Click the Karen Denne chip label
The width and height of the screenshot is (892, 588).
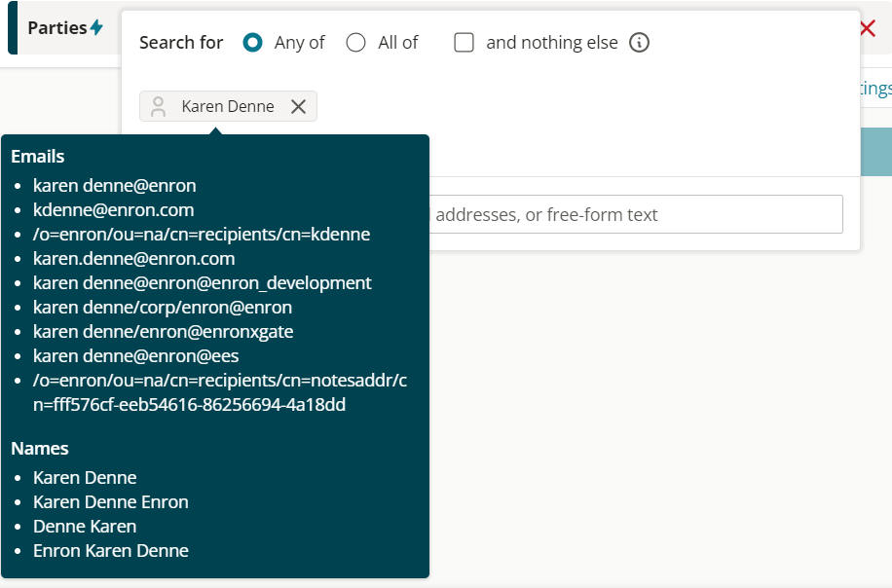click(228, 107)
